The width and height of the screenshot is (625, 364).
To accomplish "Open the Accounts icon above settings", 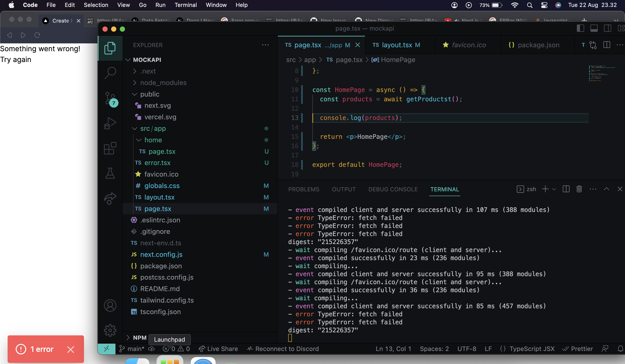I will 110,305.
